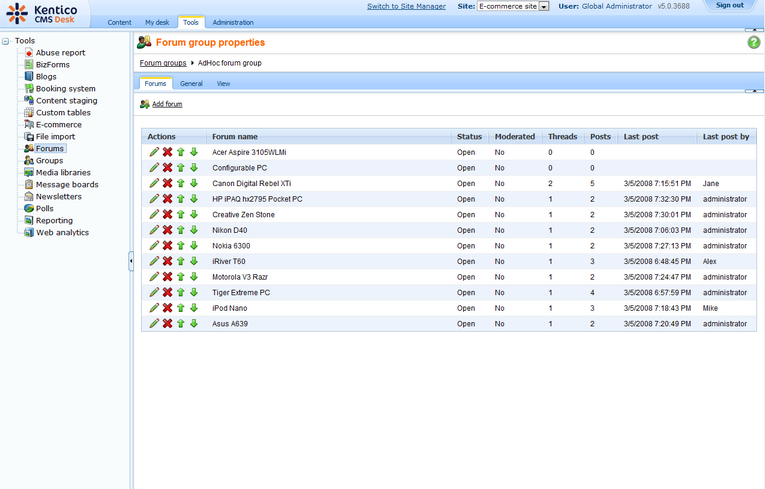The image size is (765, 489).
Task: Click the Sign out button
Action: [x=730, y=5]
